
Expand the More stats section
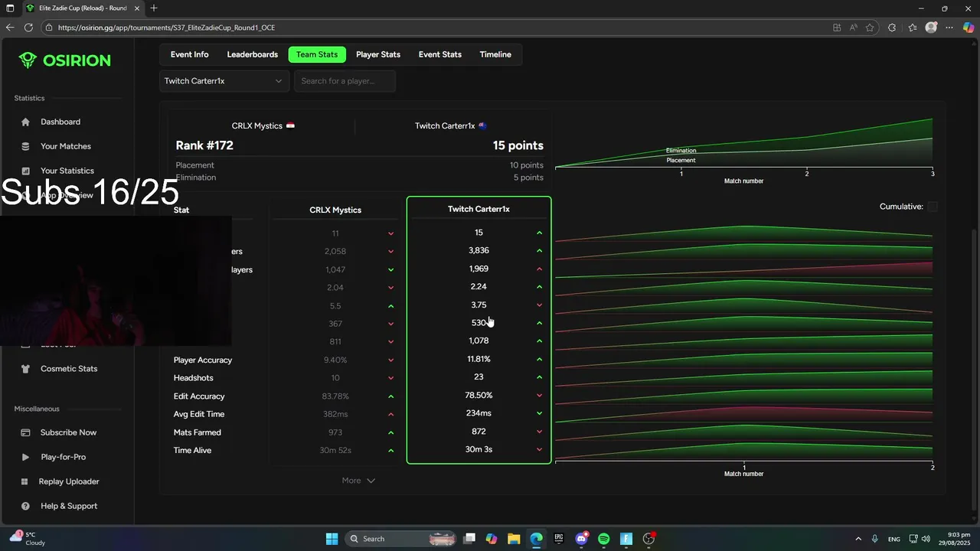(358, 481)
